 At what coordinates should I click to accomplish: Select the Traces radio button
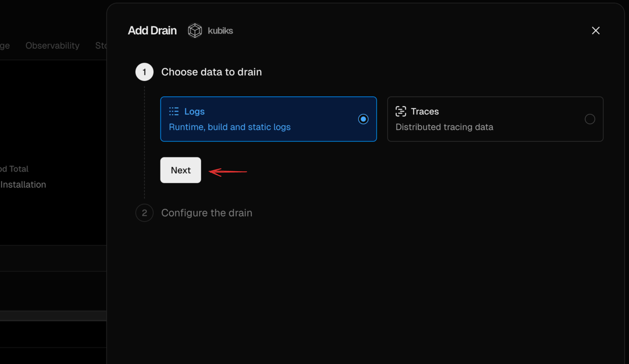tap(589, 119)
